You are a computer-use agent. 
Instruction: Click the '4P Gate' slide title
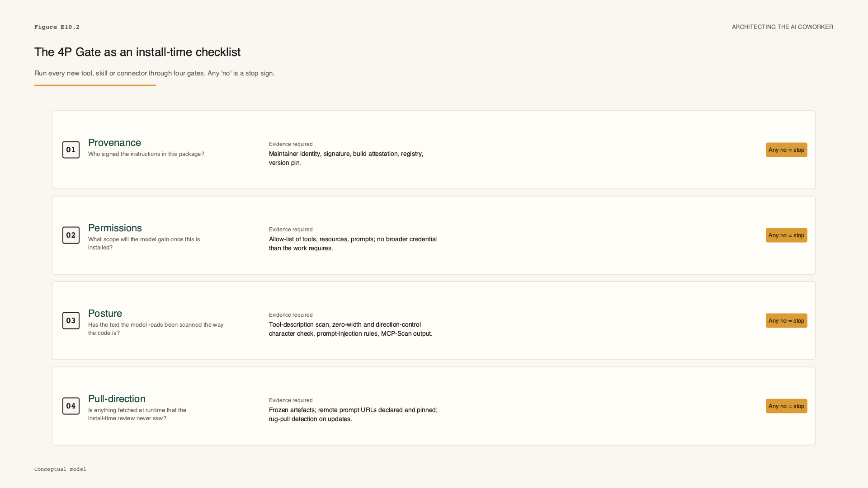[137, 52]
